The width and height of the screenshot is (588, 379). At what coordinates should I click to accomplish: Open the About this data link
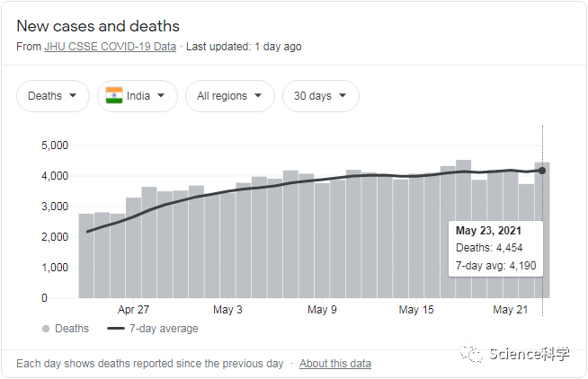click(335, 364)
